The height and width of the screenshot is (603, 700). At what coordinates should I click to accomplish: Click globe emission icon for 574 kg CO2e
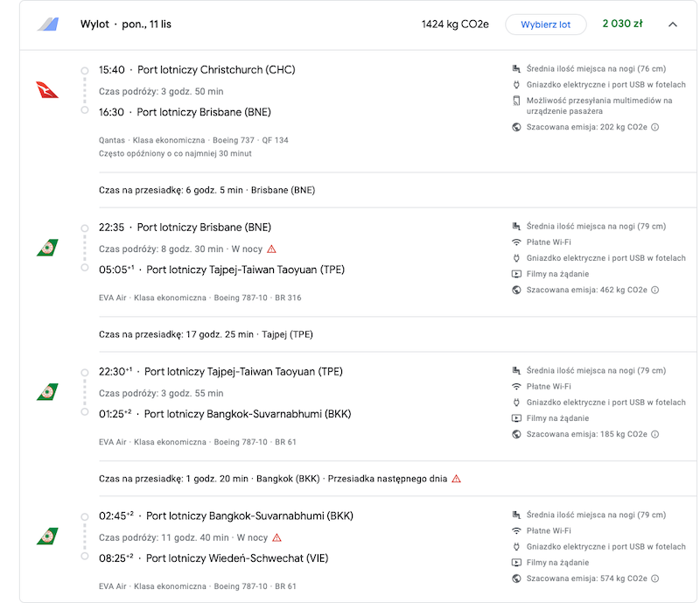tap(516, 578)
